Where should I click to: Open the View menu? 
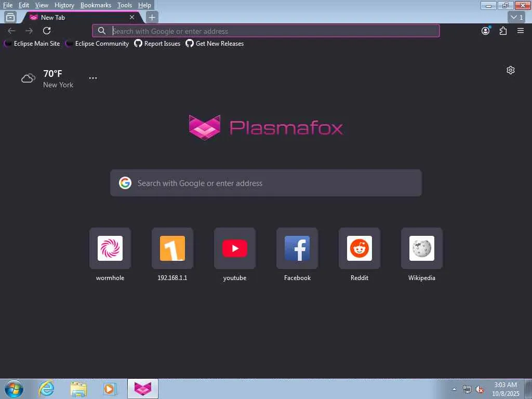(42, 5)
